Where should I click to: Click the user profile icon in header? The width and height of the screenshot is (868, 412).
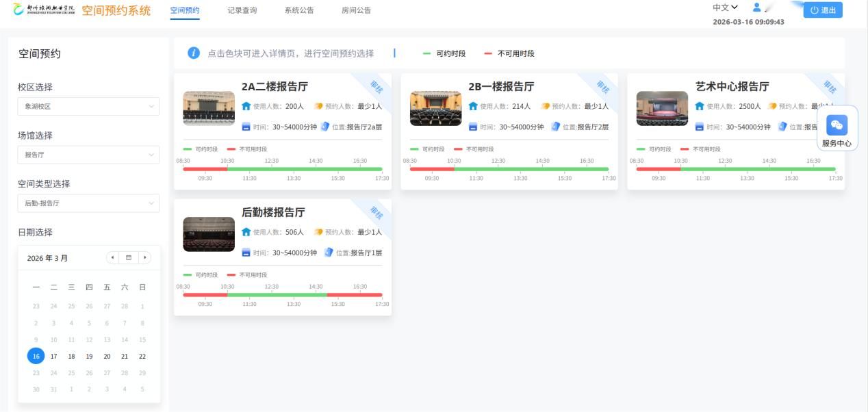click(x=757, y=8)
